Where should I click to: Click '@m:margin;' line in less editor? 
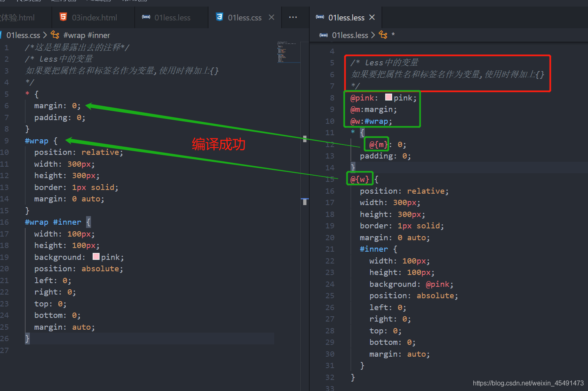[373, 109]
